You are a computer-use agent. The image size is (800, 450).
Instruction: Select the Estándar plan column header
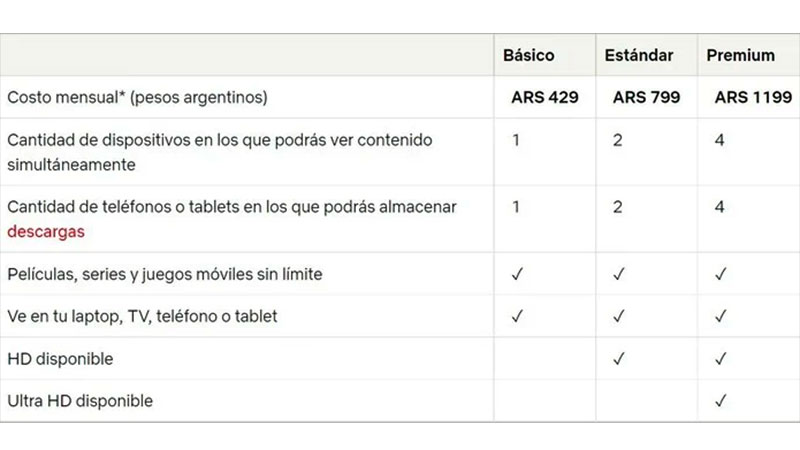[x=638, y=55]
